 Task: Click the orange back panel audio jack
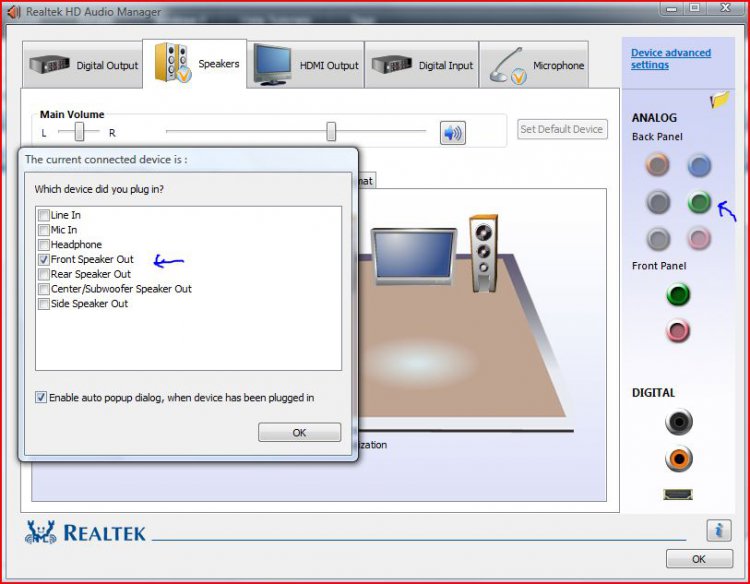(658, 165)
